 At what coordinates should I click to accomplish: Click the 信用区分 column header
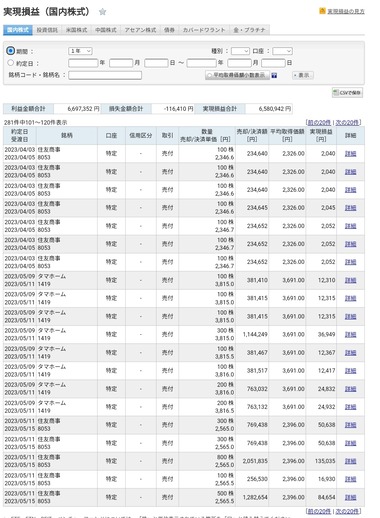tap(141, 136)
